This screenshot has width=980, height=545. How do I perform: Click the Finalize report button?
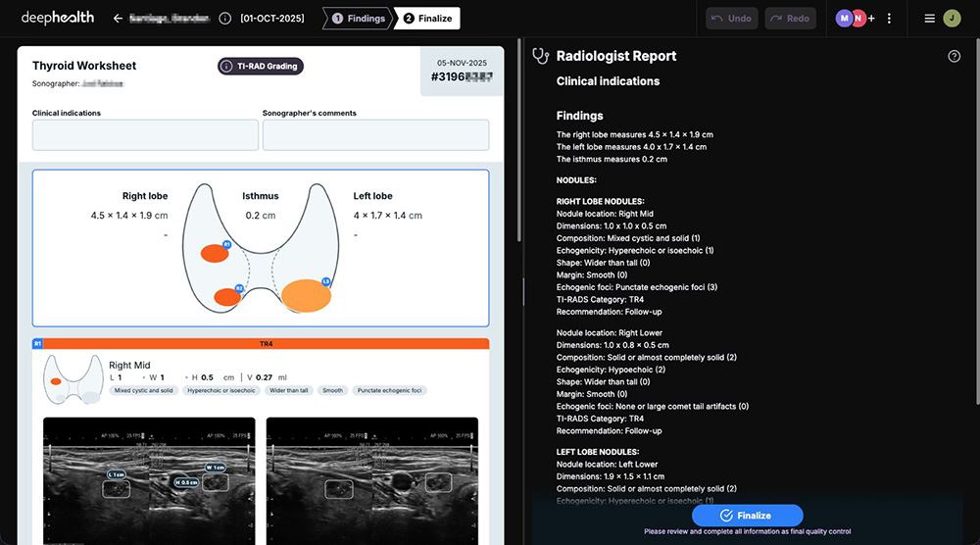747,516
